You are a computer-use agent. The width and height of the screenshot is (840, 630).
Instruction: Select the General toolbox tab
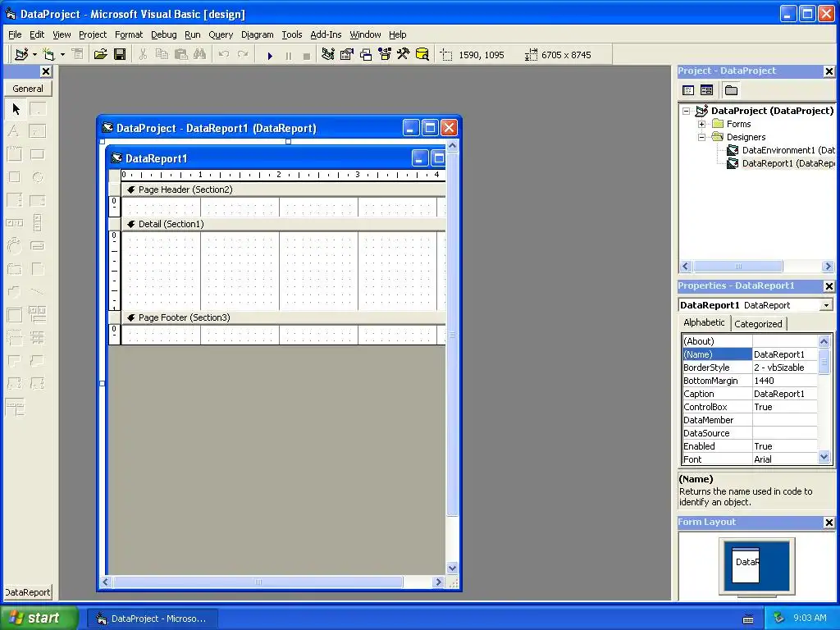pyautogui.click(x=28, y=89)
